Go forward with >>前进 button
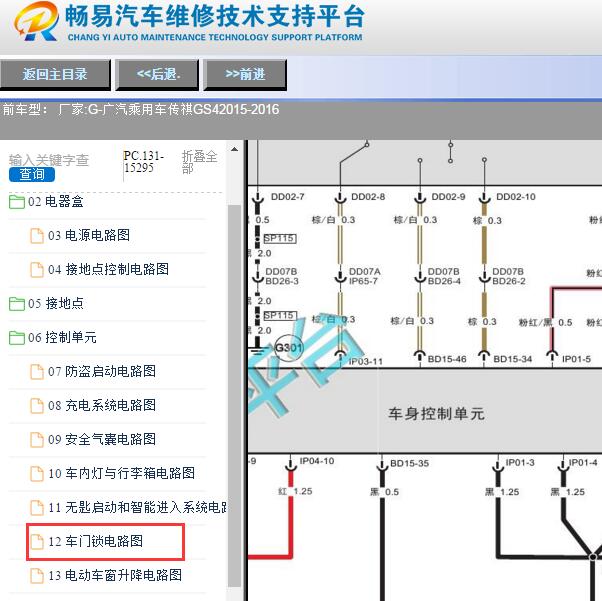Screen dimensions: 602x601 click(245, 75)
